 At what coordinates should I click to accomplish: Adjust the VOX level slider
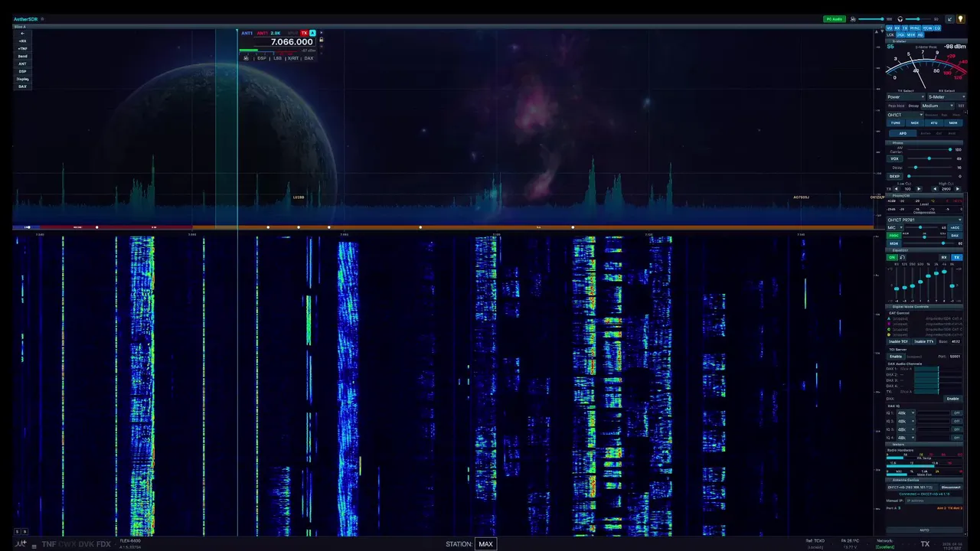[x=929, y=158]
